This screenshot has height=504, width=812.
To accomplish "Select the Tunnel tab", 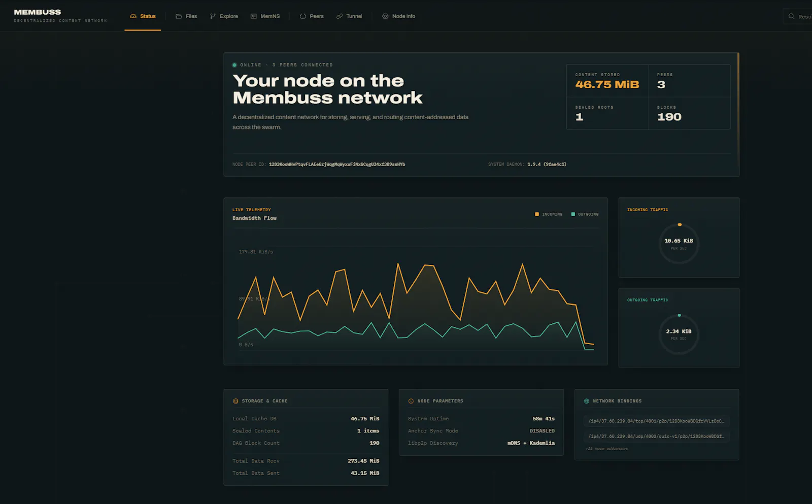I will (x=349, y=16).
